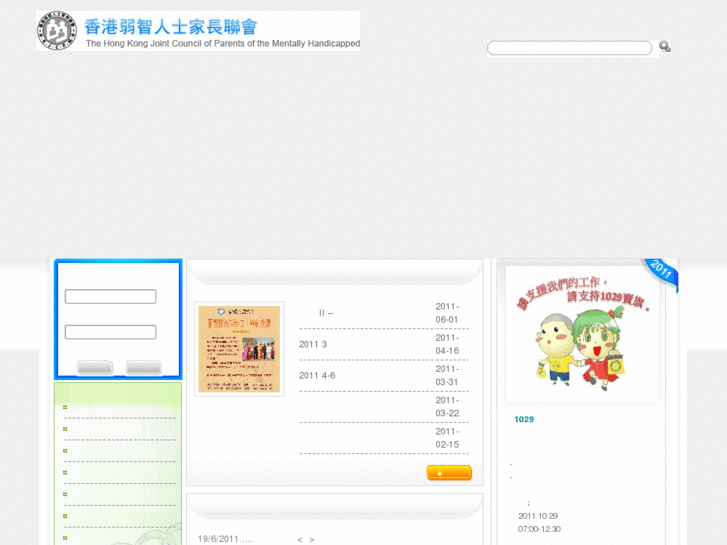Screen dimensions: 727x545
Task: Click the news date 2011-02-15
Action: coord(447,438)
